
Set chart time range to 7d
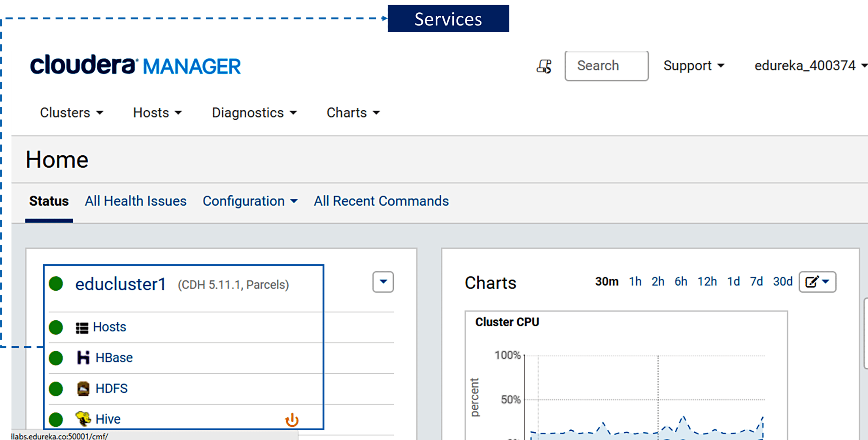coord(756,282)
